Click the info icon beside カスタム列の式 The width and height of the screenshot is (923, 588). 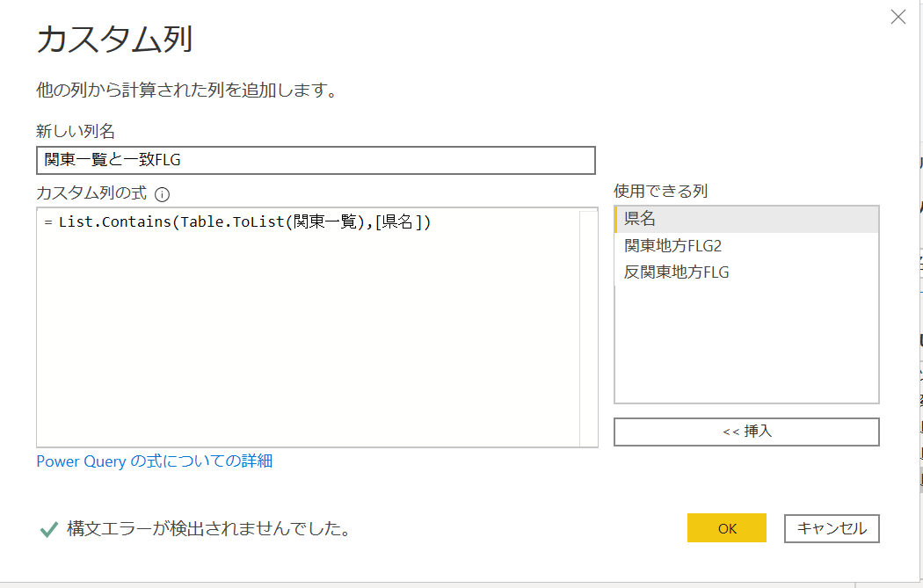pyautogui.click(x=162, y=194)
